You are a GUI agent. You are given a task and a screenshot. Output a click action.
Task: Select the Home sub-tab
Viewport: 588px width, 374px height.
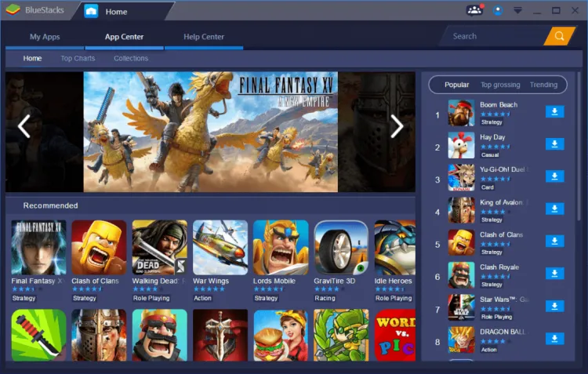coord(32,59)
